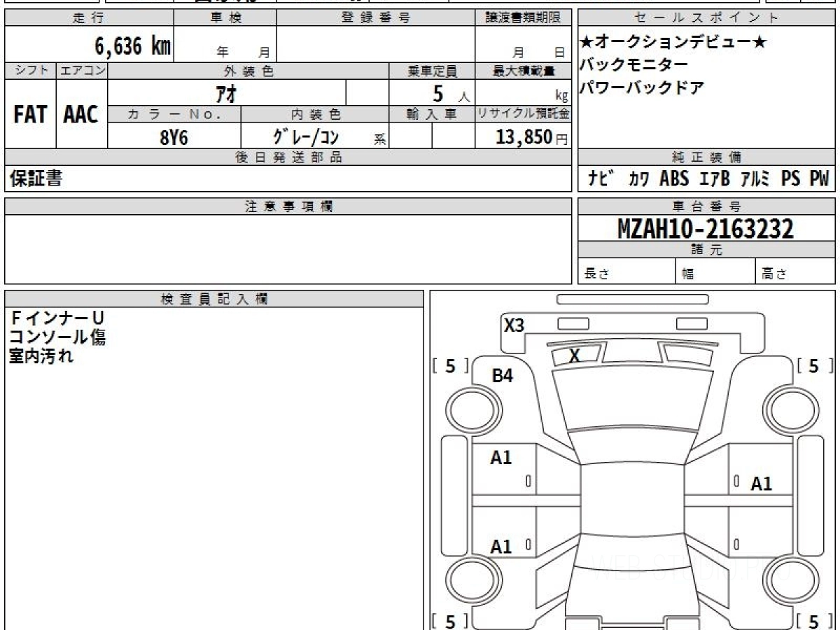Viewport: 840px width, 630px height.
Task: Select the 走行 header cell
Action: pos(89,18)
